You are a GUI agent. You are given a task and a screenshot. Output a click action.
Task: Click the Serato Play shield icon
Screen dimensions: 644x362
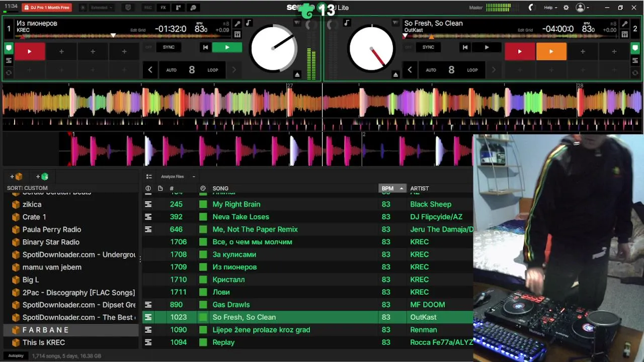pyautogui.click(x=128, y=8)
